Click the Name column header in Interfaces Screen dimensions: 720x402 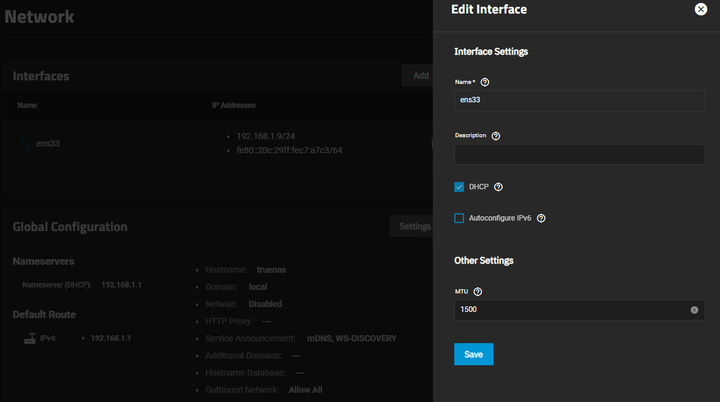[27, 105]
